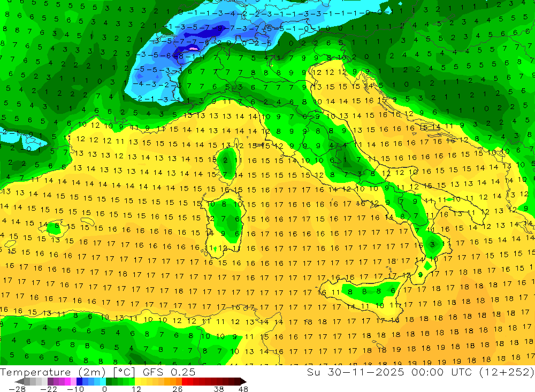Viewport: 535px width, 392px height.
Task: Click the '48' legend value
Action: (243, 389)
